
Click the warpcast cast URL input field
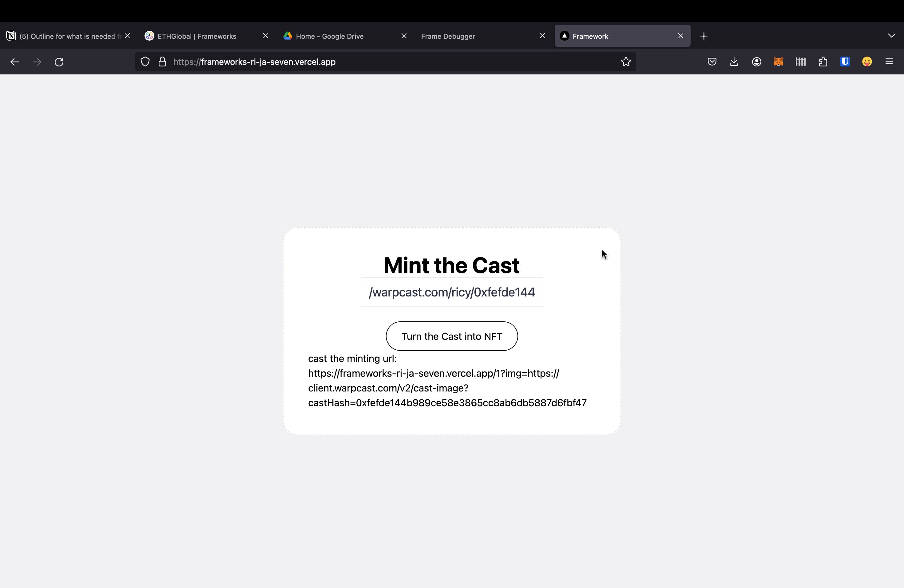[x=452, y=292]
